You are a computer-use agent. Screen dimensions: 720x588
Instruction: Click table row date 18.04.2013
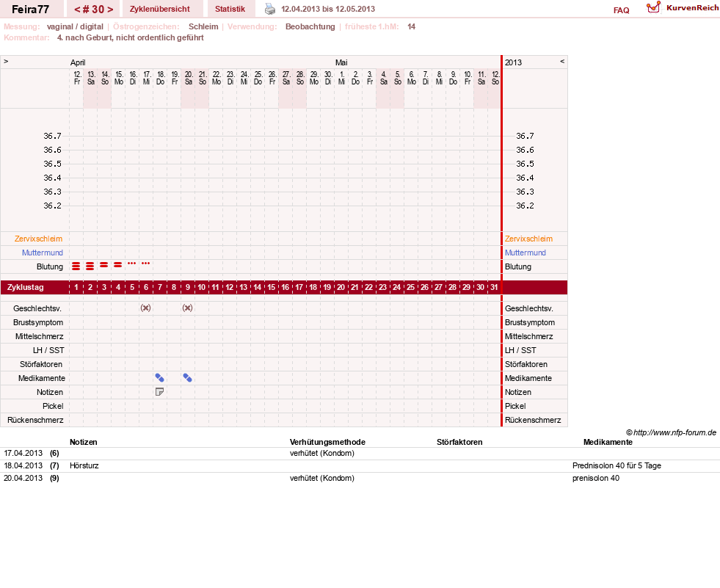point(23,465)
